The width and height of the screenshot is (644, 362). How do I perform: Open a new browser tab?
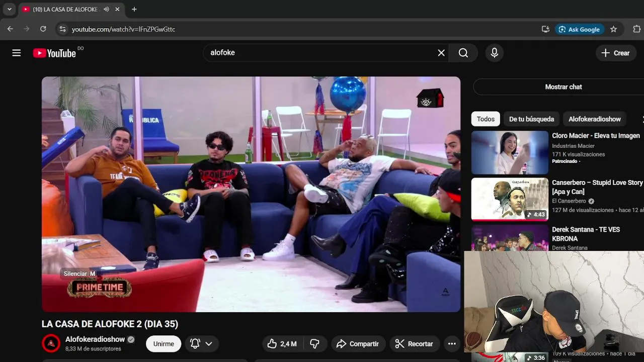pos(134,9)
